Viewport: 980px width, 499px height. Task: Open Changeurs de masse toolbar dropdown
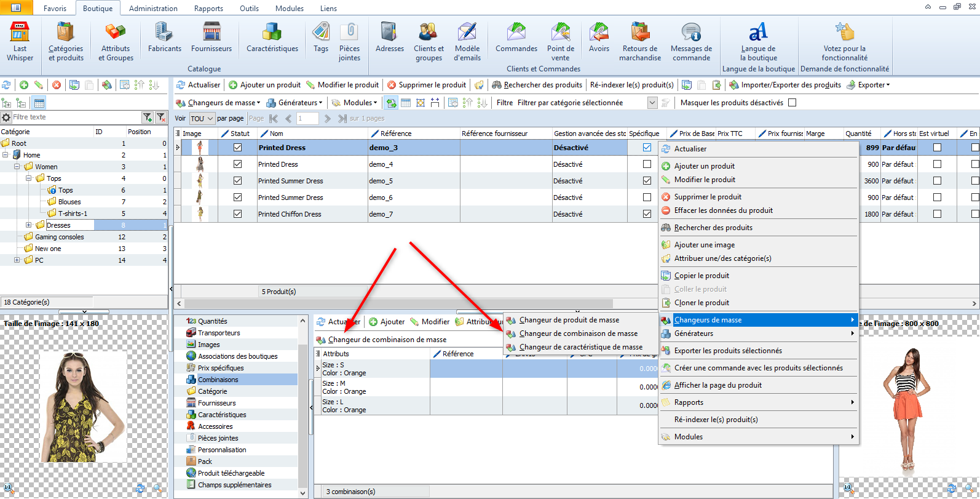point(218,103)
